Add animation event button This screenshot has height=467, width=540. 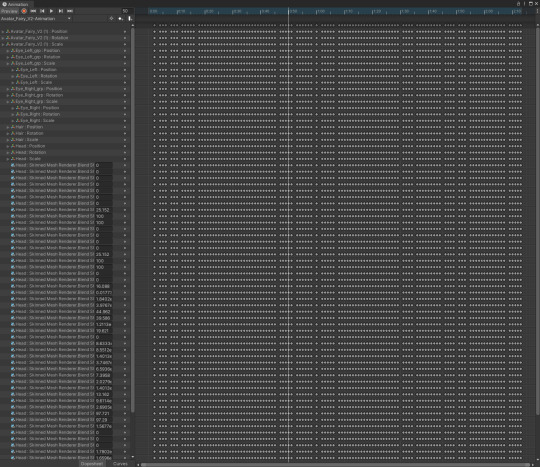coord(130,19)
